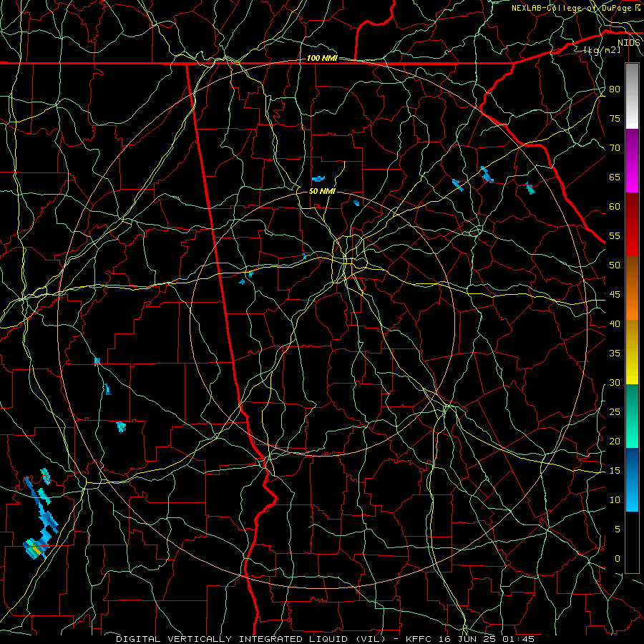Select the 35 value on color scale
The height and width of the screenshot is (644, 644).
click(x=615, y=353)
